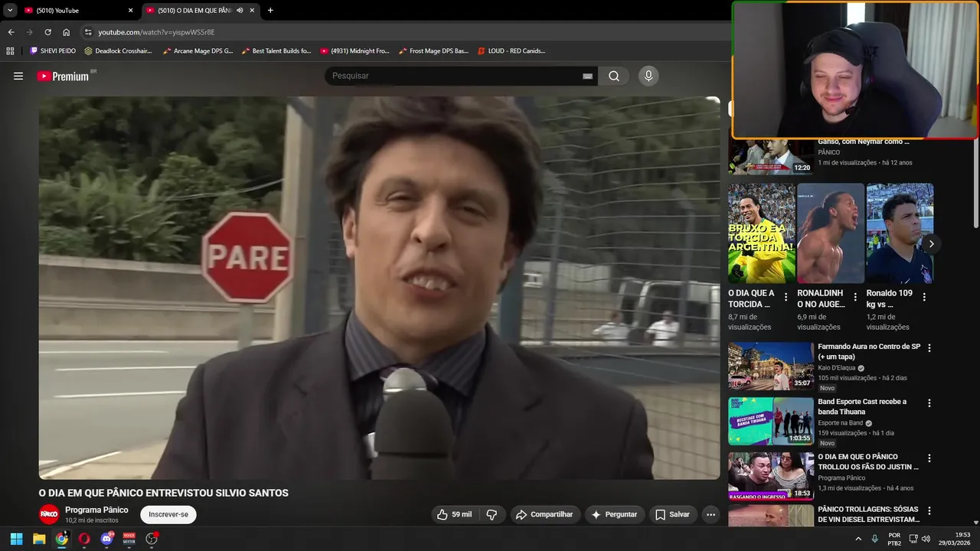Open Band Esporte Cast Tihuana video title
980x551 pixels.
click(x=862, y=406)
